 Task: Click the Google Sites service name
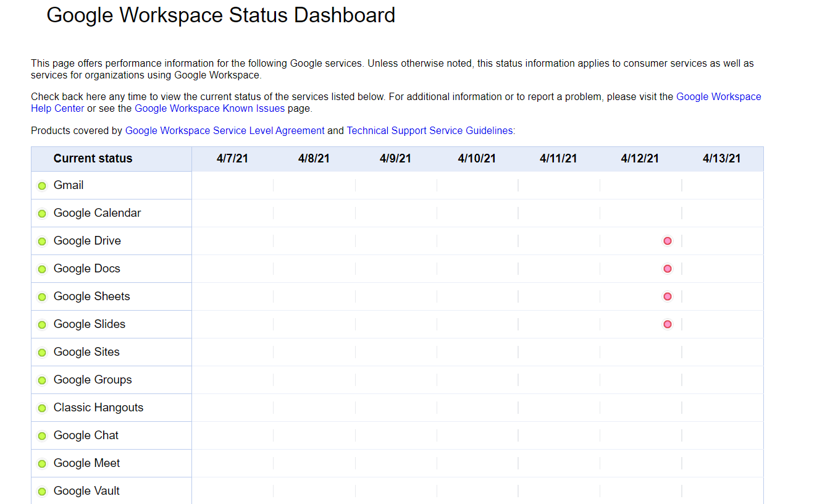[x=86, y=352]
